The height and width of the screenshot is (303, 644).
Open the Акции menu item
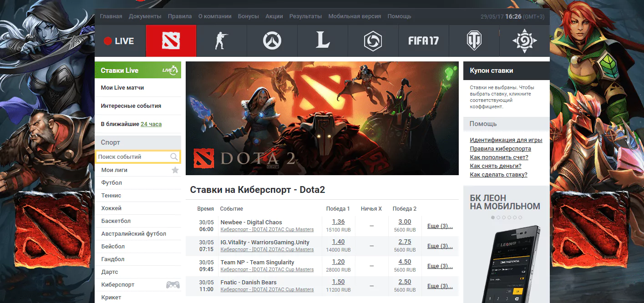[274, 16]
